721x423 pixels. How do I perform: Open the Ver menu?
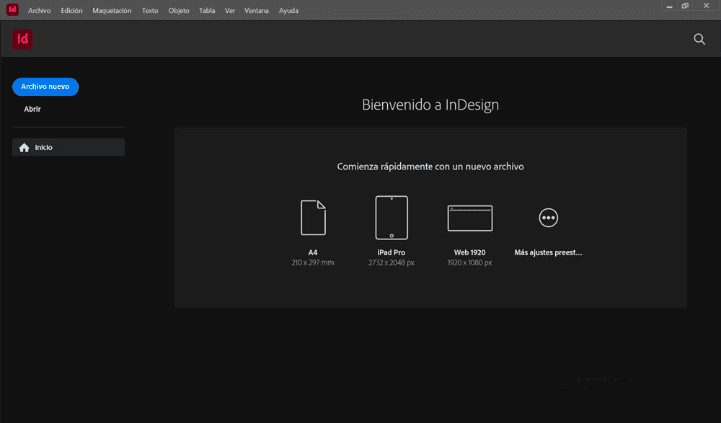coord(229,11)
